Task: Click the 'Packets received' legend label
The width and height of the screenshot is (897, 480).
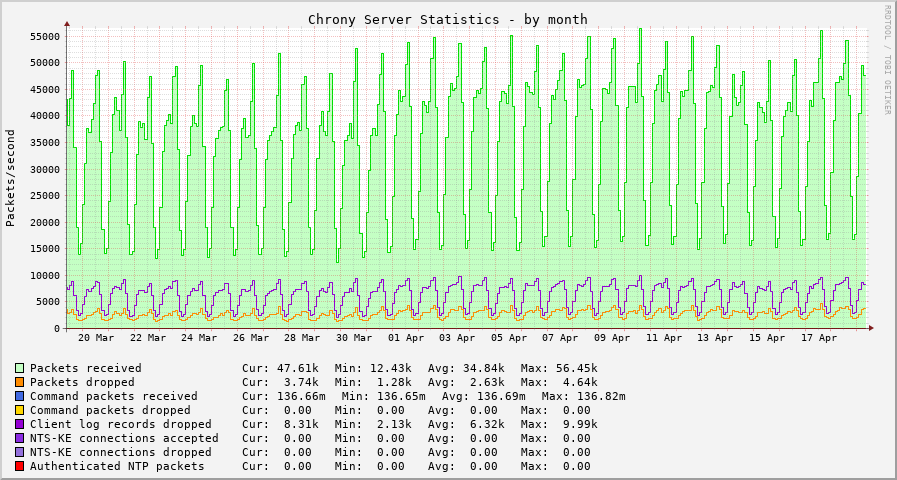Action: point(86,368)
